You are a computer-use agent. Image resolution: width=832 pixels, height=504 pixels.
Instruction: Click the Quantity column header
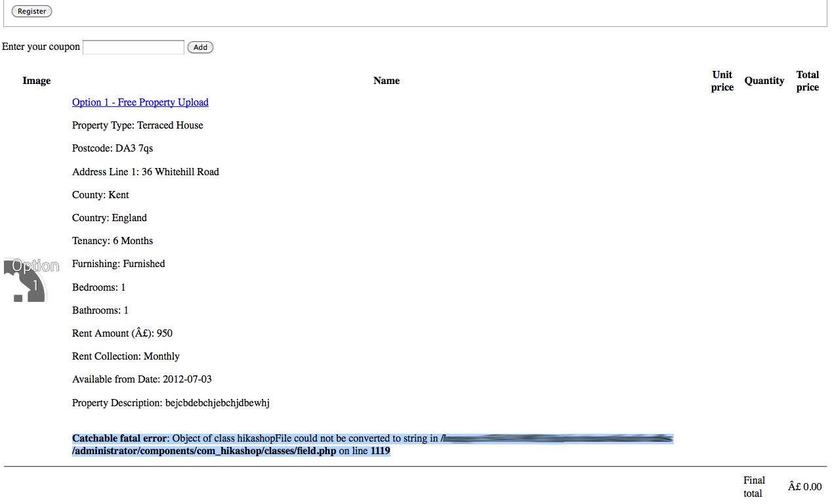[764, 81]
